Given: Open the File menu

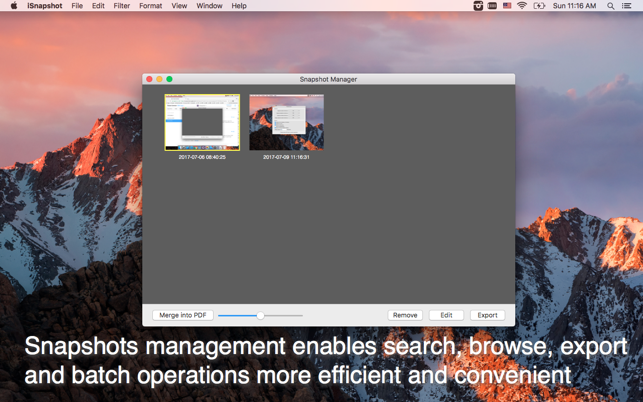Looking at the screenshot, I should click(77, 6).
